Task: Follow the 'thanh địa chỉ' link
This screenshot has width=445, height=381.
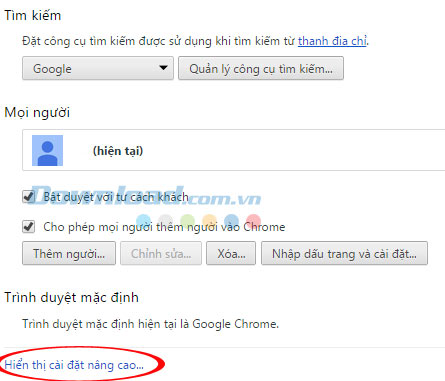Action: (332, 41)
